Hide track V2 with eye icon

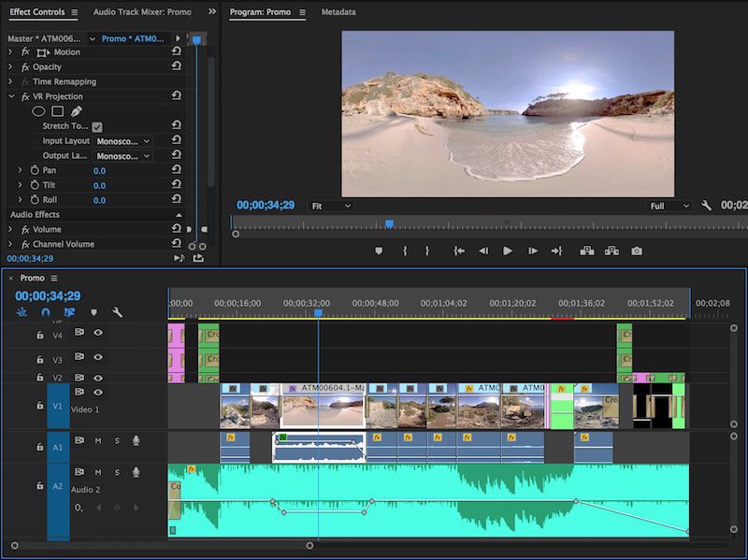click(98, 378)
